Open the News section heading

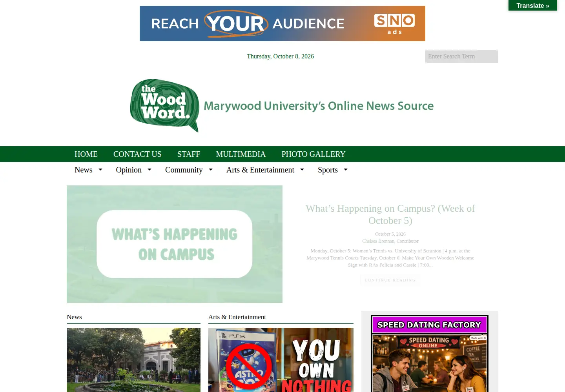click(74, 317)
